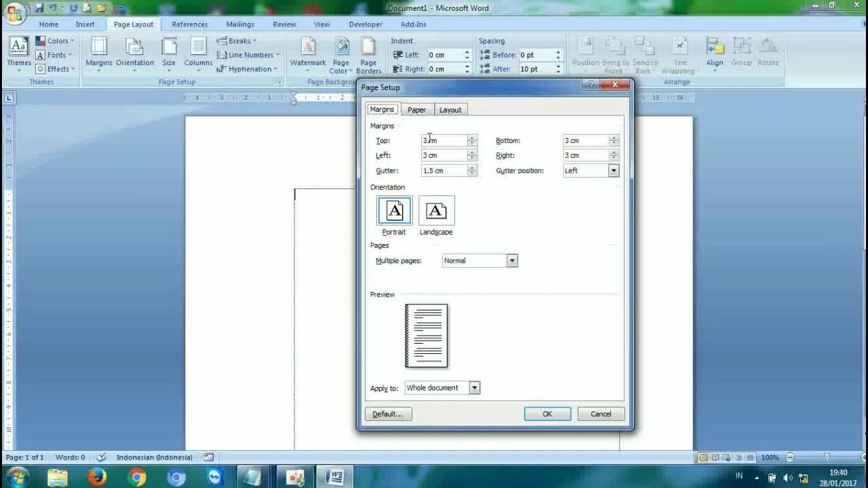The height and width of the screenshot is (488, 868).
Task: Open Theme Fonts dropdown
Action: click(54, 55)
